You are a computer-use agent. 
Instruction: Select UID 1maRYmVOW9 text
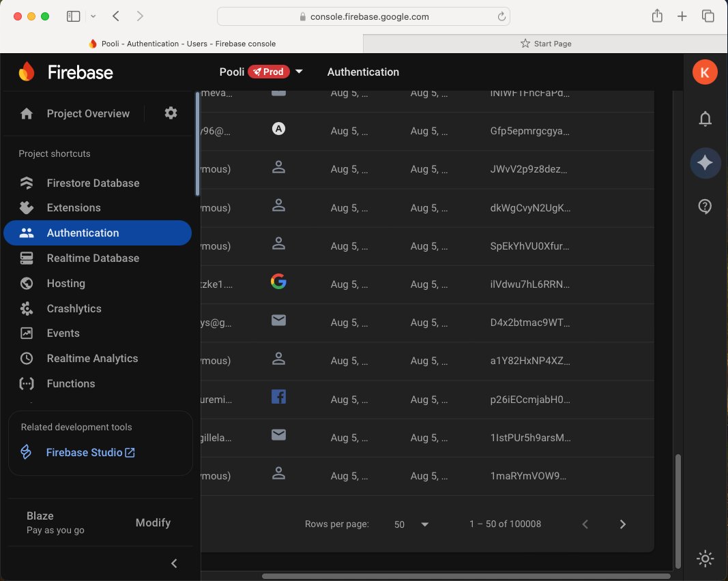tap(528, 476)
